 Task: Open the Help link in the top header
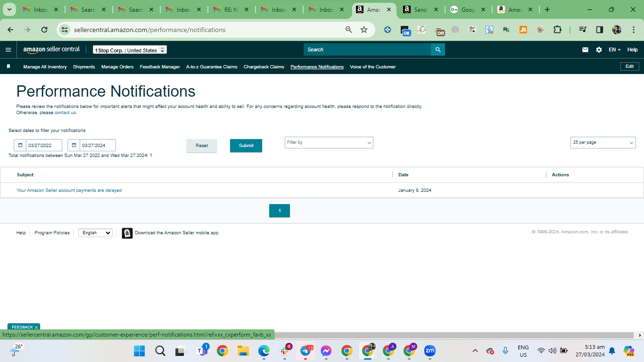pos(632,49)
